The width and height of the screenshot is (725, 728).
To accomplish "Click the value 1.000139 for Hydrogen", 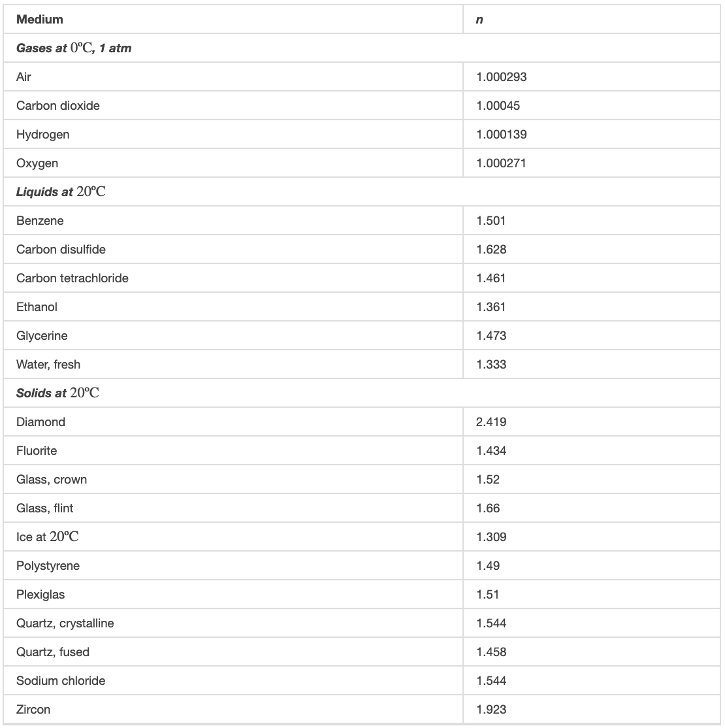I will (502, 135).
